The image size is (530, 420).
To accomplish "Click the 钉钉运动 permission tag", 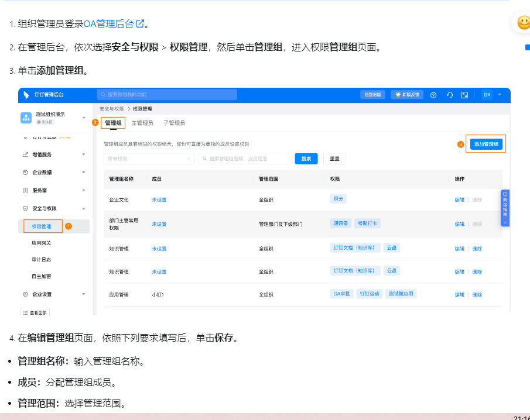I will (370, 294).
